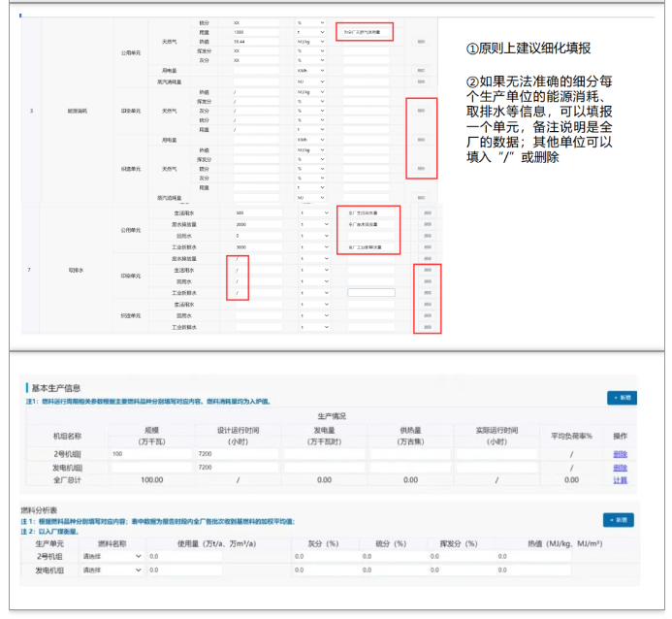
Task: Click 删除 link in the 发电机组 row
Action: (620, 467)
